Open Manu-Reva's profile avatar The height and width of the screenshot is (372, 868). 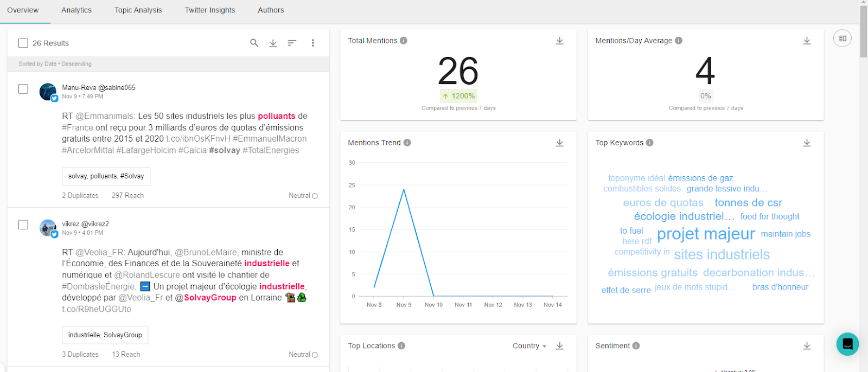[48, 92]
